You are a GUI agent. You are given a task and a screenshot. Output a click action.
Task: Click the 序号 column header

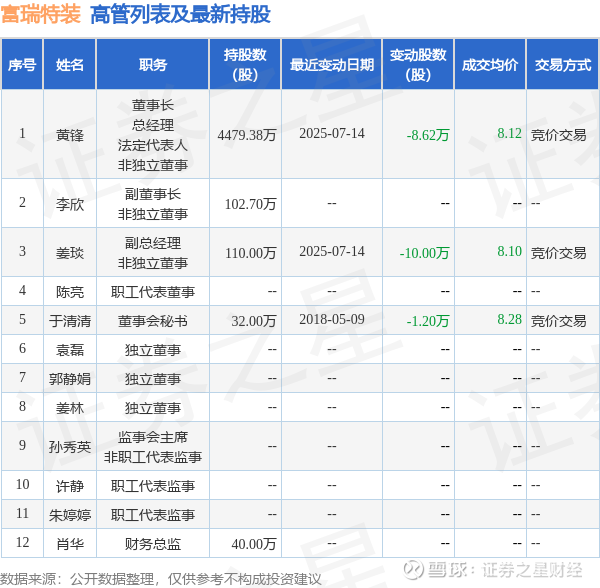pyautogui.click(x=22, y=64)
